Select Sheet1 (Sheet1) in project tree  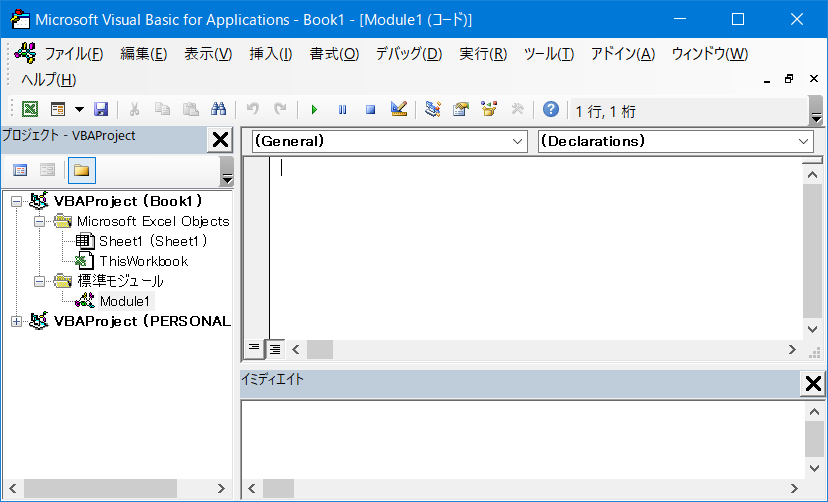[x=153, y=241]
